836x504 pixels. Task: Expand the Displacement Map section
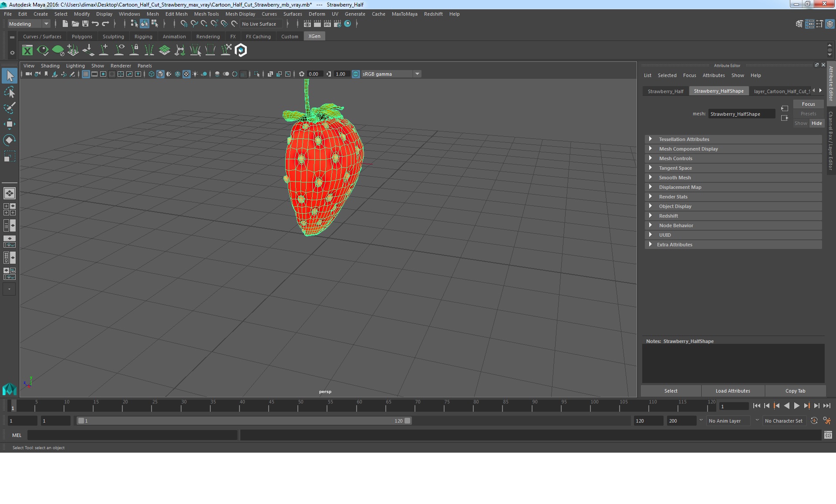(733, 187)
